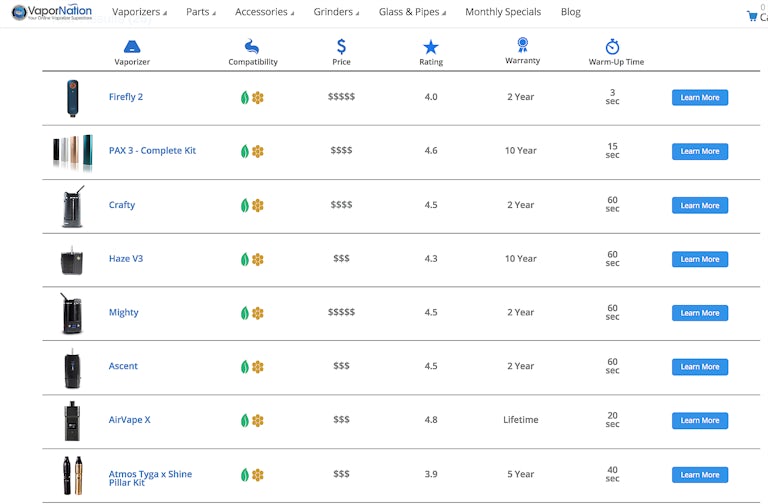The image size is (768, 504).
Task: Click the green leaf icon for Mighty
Action: coord(245,313)
